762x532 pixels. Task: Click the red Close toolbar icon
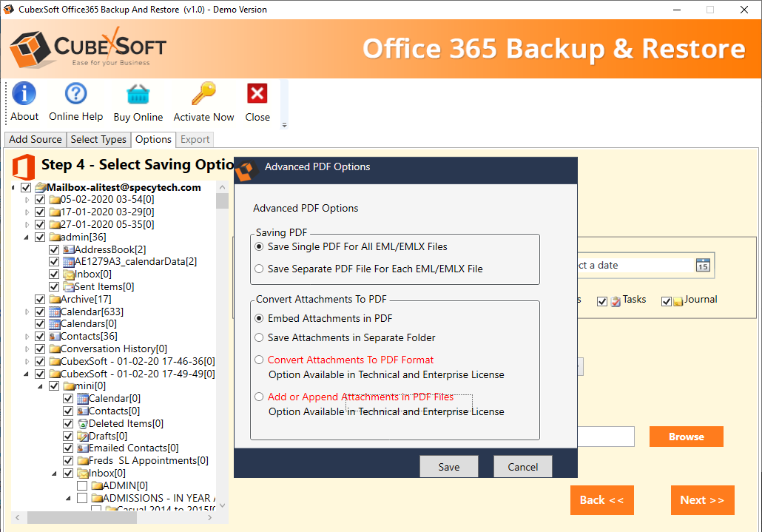click(x=257, y=94)
